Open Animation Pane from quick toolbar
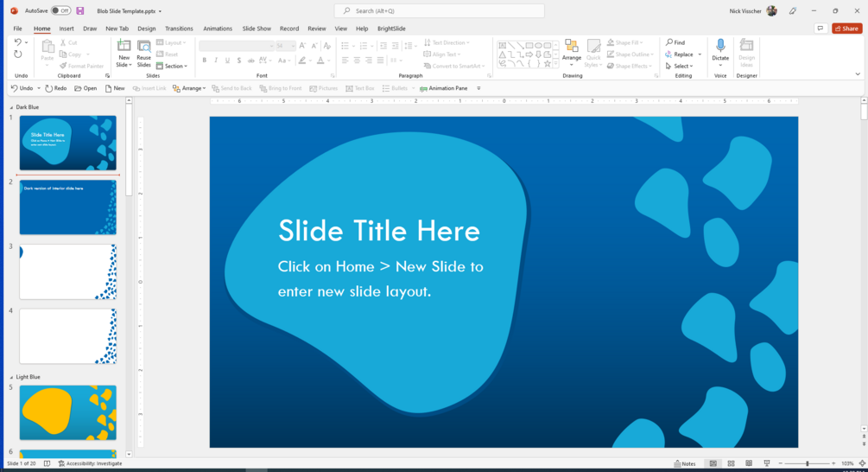The width and height of the screenshot is (868, 472). [x=443, y=89]
